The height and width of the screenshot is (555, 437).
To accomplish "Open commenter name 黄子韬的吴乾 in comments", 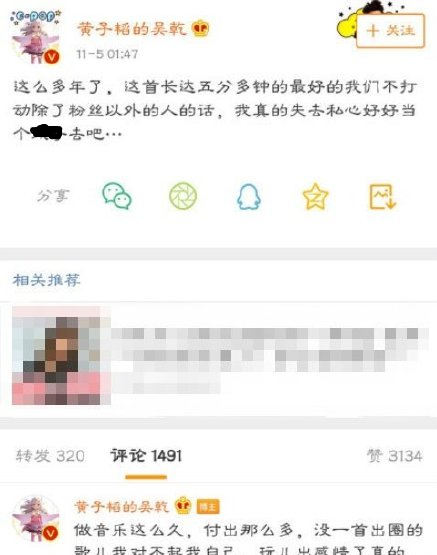I will (x=121, y=507).
